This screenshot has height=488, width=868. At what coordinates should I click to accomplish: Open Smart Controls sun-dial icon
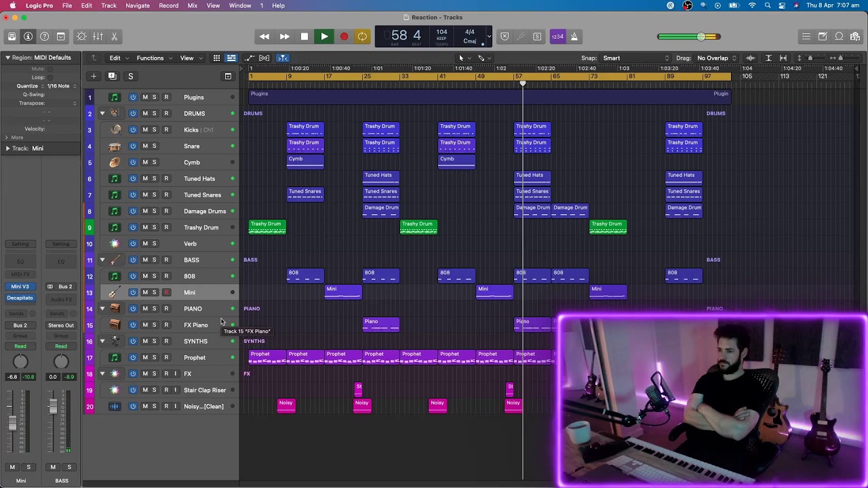81,37
